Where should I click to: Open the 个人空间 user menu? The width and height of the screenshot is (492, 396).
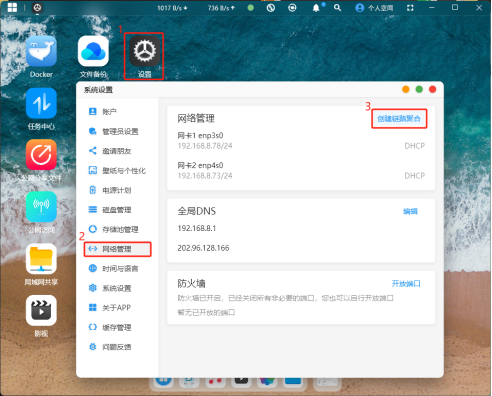pyautogui.click(x=374, y=8)
